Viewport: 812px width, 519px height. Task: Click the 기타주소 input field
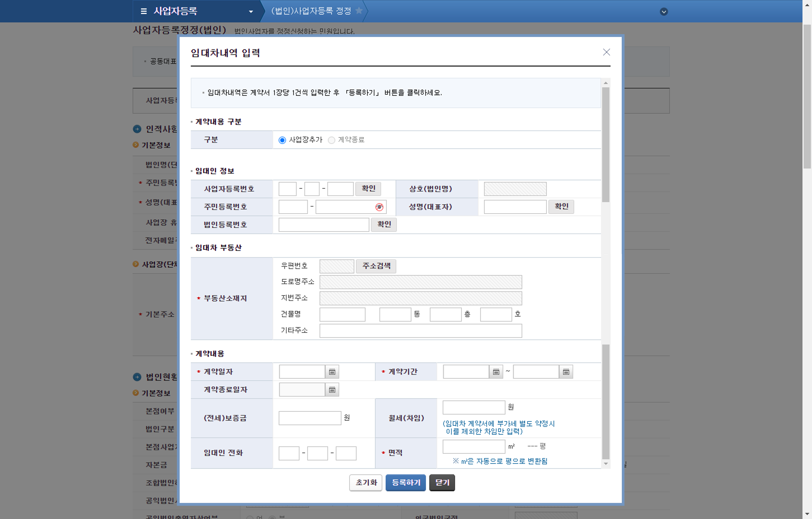point(420,331)
